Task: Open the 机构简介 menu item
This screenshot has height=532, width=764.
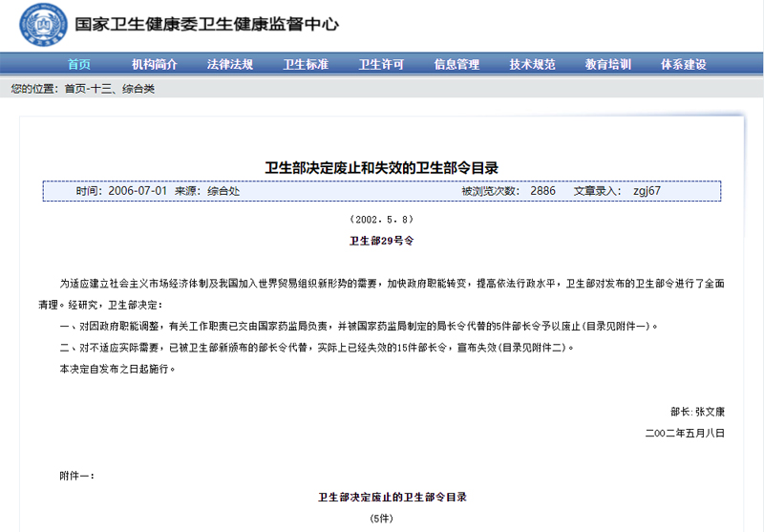Action: 155,65
